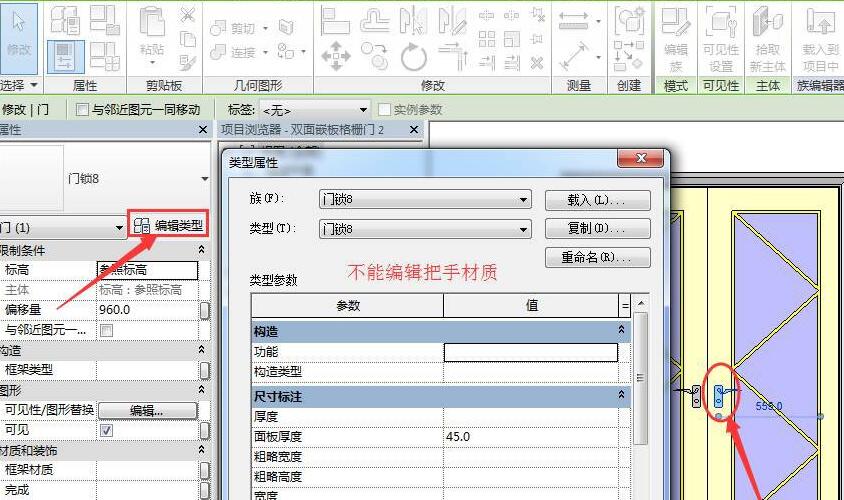The height and width of the screenshot is (500, 844).
Task: Click Load into Project
Action: (820, 39)
